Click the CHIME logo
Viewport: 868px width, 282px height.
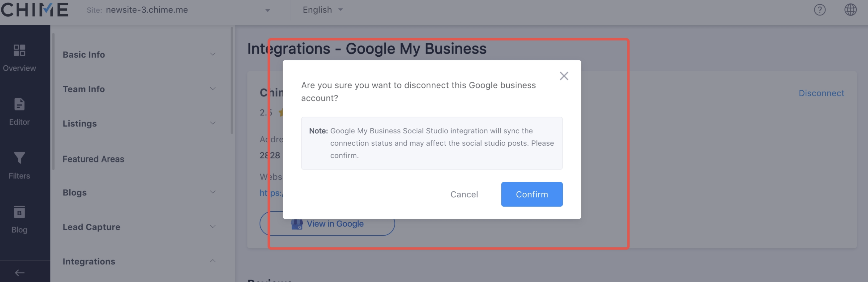(x=35, y=9)
